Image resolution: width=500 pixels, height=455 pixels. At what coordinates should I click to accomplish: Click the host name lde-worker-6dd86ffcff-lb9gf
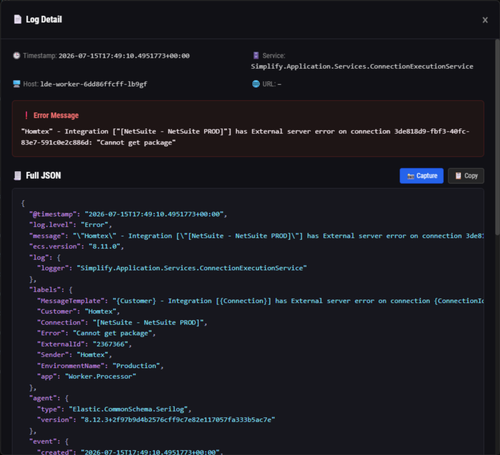(94, 84)
